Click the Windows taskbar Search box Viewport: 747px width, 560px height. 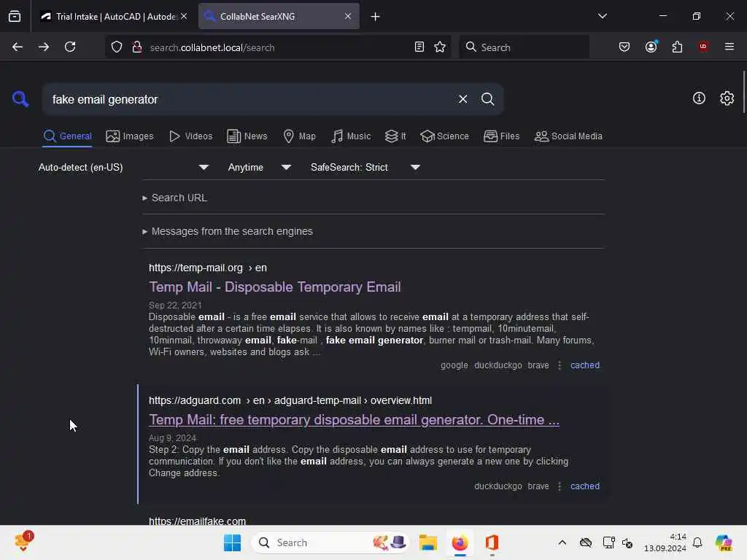pyautogui.click(x=330, y=542)
